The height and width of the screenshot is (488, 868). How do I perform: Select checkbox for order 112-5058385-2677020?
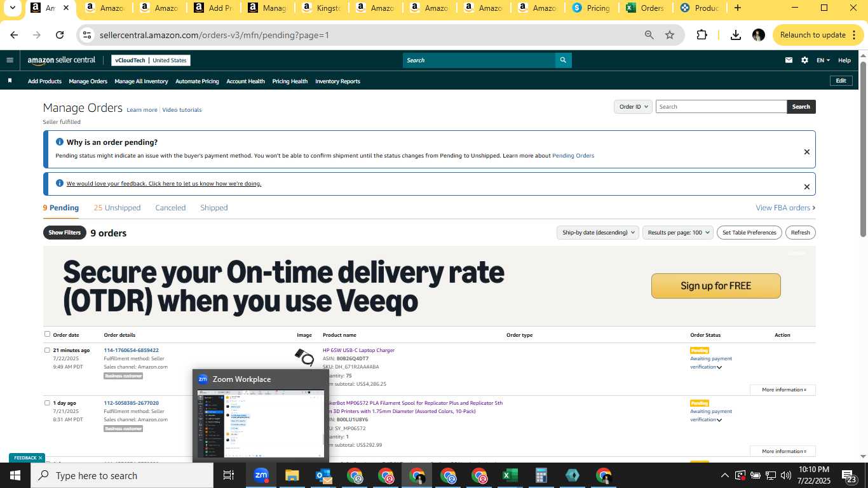pos(47,403)
